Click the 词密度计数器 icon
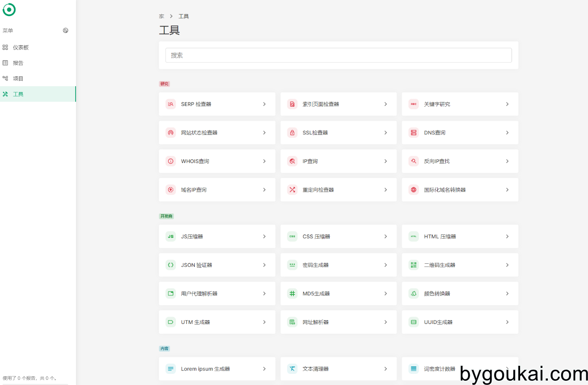Screen dimensions: 588x385 point(414,369)
